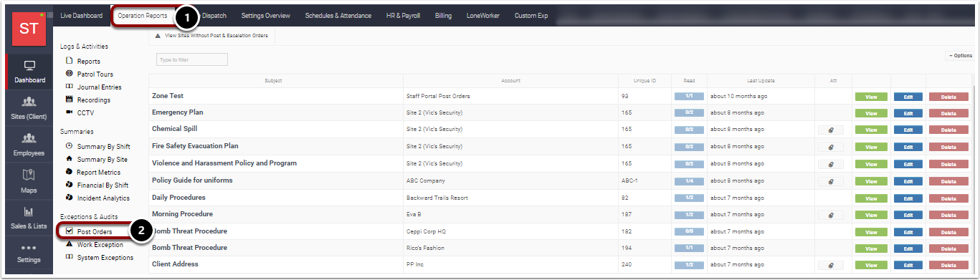980x280 pixels.
Task: Click read progress bar for Ceppi Corp HQ row
Action: pyautogui.click(x=689, y=231)
